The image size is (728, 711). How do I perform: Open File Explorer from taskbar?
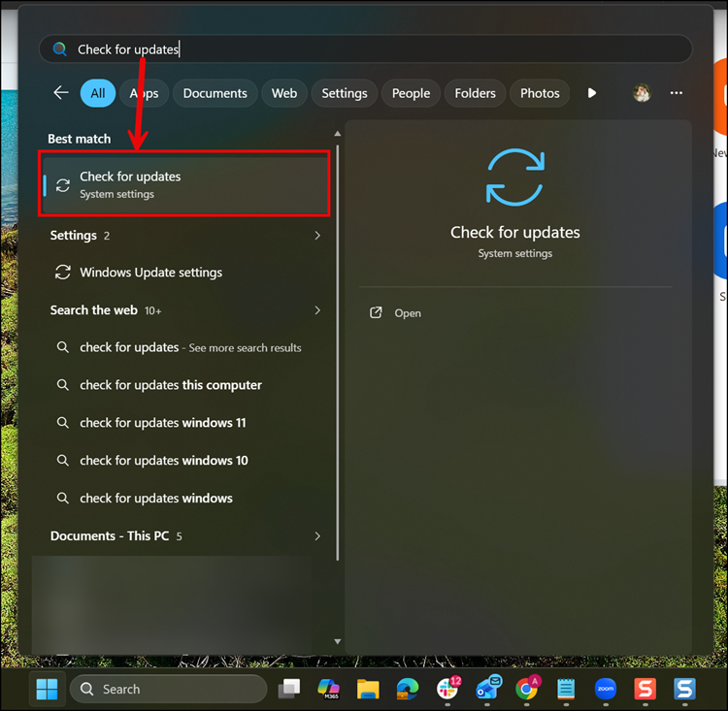point(368,689)
